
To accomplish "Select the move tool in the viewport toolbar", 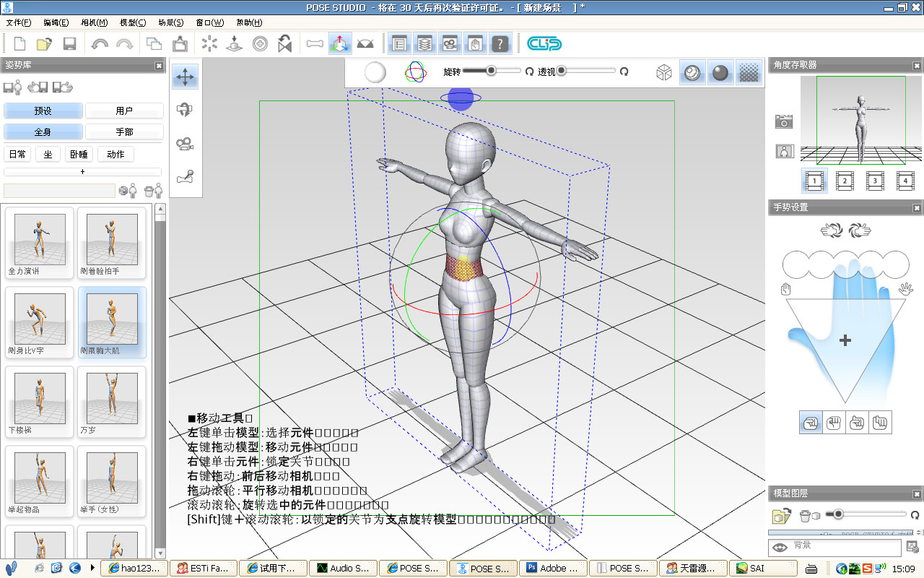I will click(186, 76).
